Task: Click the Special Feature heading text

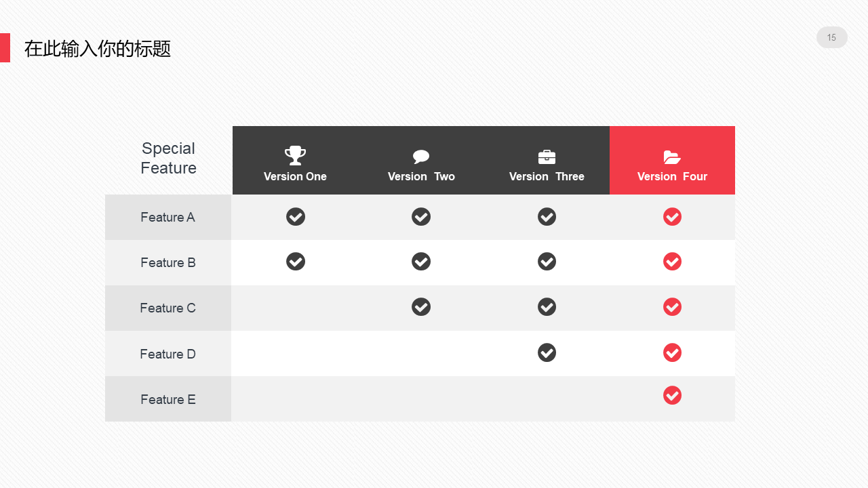Action: [168, 158]
